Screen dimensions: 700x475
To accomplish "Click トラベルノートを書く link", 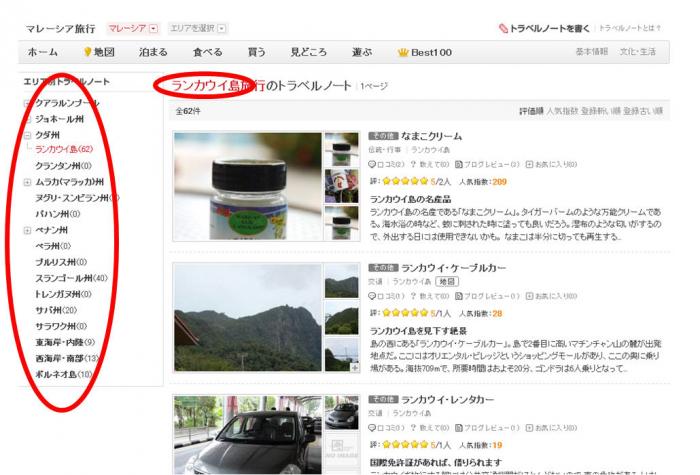I will point(544,29).
